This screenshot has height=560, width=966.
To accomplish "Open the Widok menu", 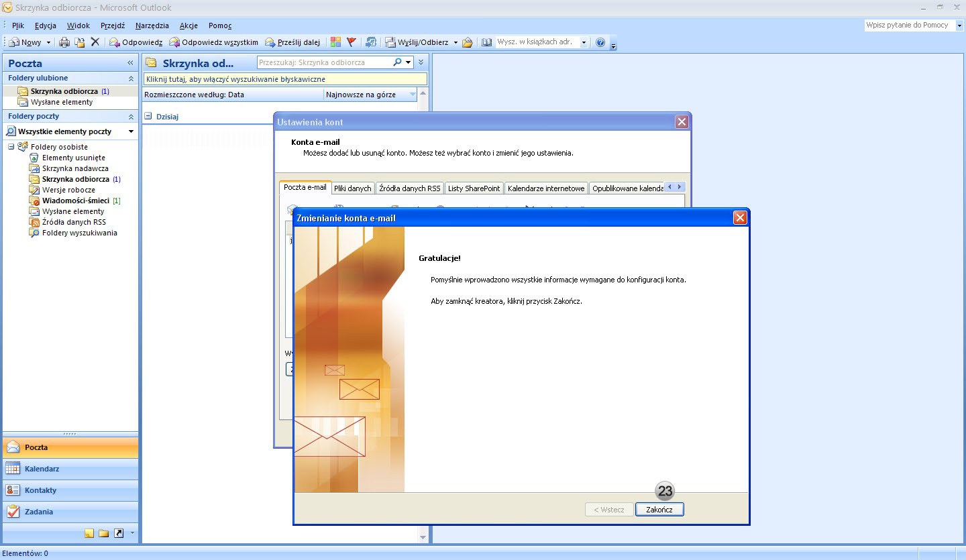I will pos(78,25).
